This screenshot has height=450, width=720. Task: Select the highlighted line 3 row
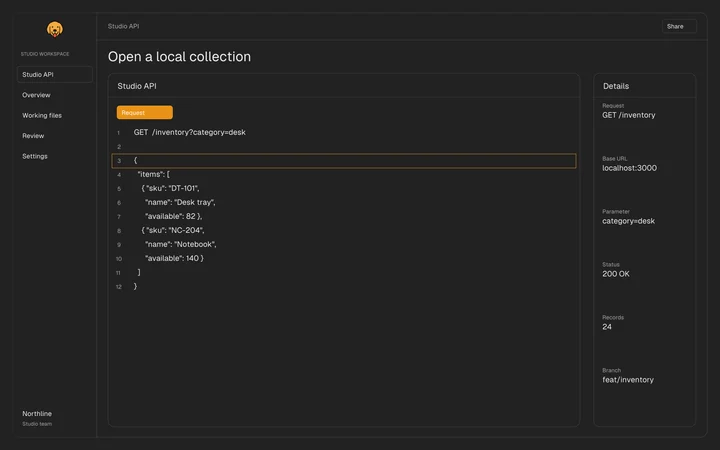pyautogui.click(x=344, y=161)
